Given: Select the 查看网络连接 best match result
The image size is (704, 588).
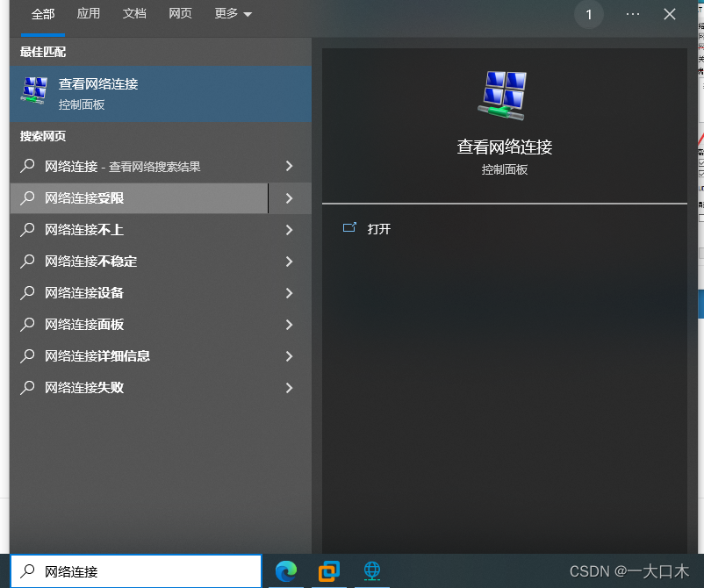Looking at the screenshot, I should click(x=161, y=94).
